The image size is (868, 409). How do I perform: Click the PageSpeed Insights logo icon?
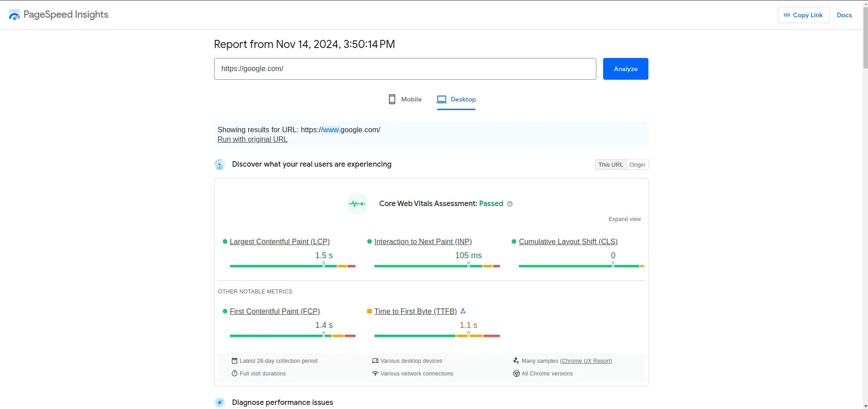pyautogui.click(x=14, y=15)
